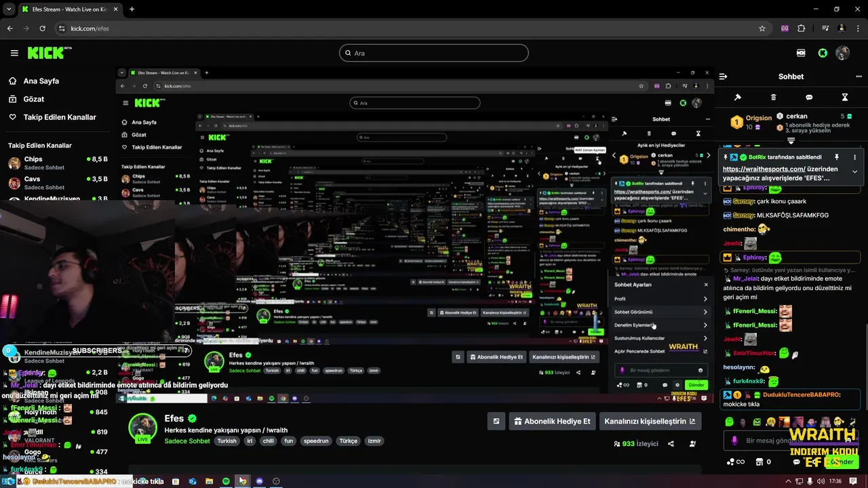
Task: Click the Ara search field on main page
Action: point(434,53)
